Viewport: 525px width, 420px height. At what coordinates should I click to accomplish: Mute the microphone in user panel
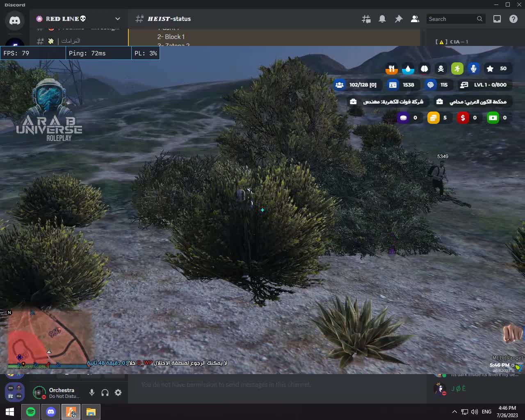pyautogui.click(x=92, y=393)
